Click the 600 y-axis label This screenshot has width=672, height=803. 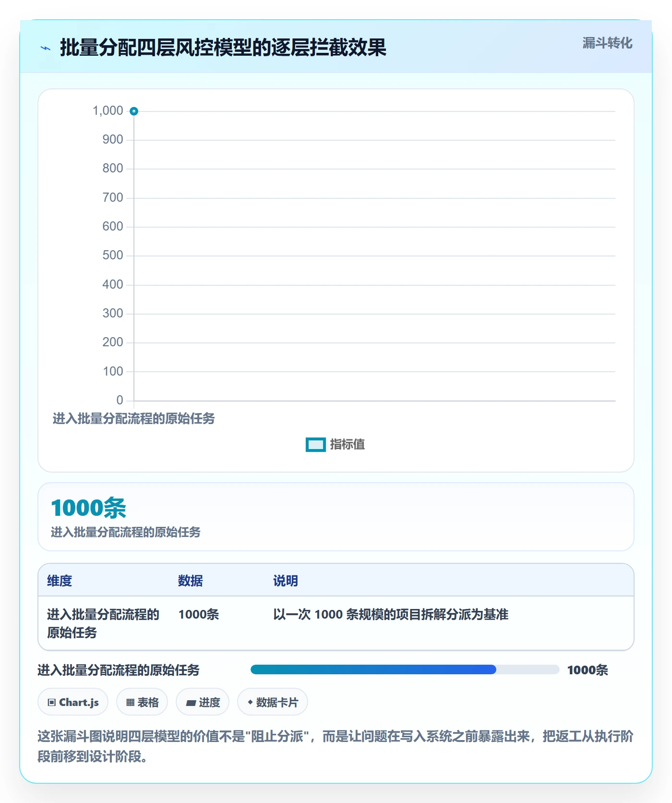pos(113,227)
